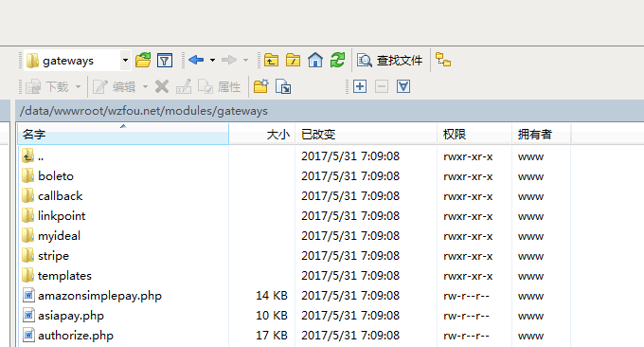This screenshot has height=347, width=644.
Task: Sort by the 已改变 changed column
Action: (366, 135)
